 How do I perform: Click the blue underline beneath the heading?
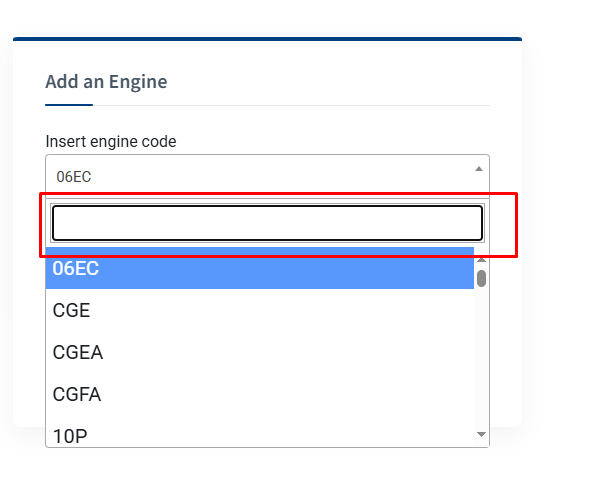click(69, 105)
